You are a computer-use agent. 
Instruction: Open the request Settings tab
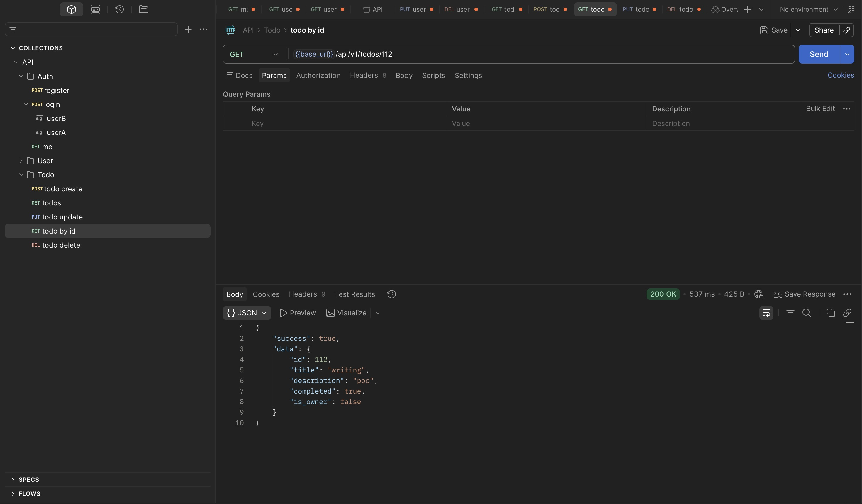468,76
